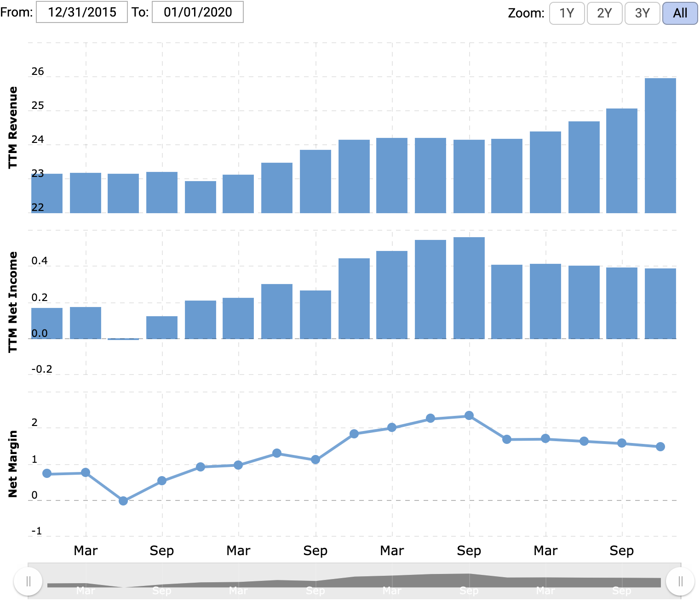700x602 pixels.
Task: Click the highest Net Margin data point
Action: tap(469, 415)
